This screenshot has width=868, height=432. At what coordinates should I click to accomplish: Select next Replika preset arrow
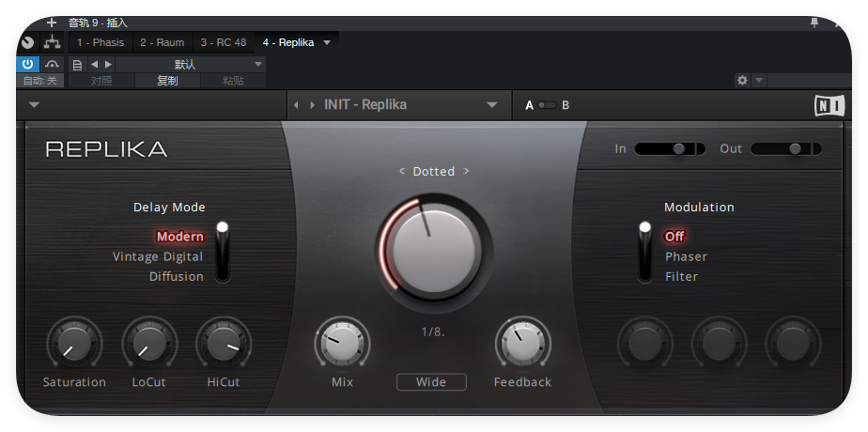tap(313, 105)
